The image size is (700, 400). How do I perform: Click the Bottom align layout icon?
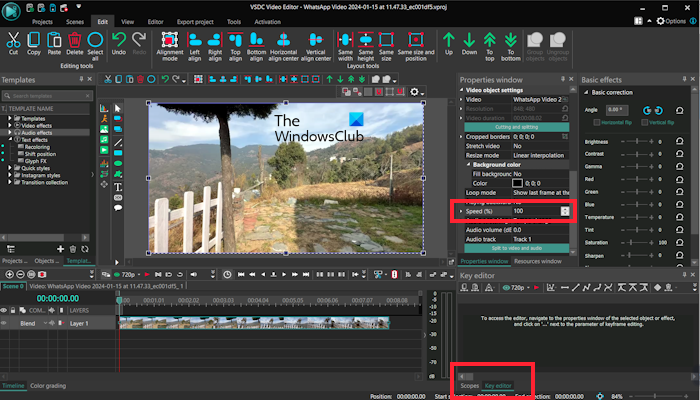pos(256,40)
